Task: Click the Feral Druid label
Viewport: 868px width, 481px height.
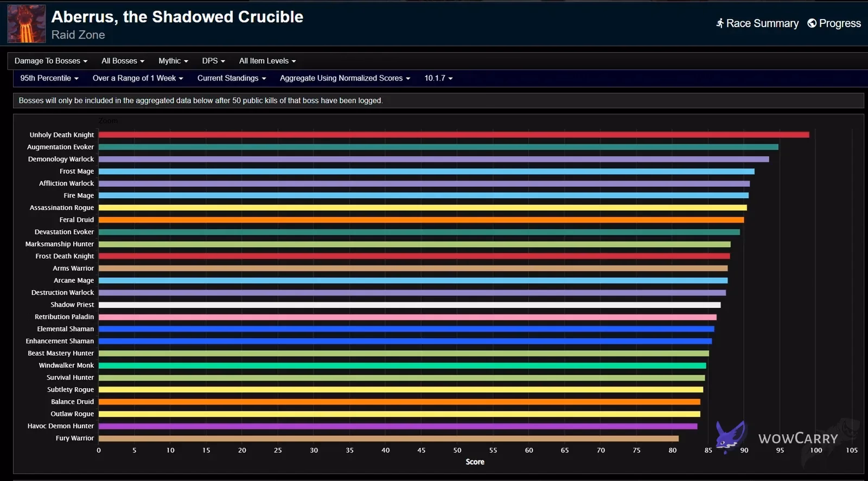Action: pos(76,220)
